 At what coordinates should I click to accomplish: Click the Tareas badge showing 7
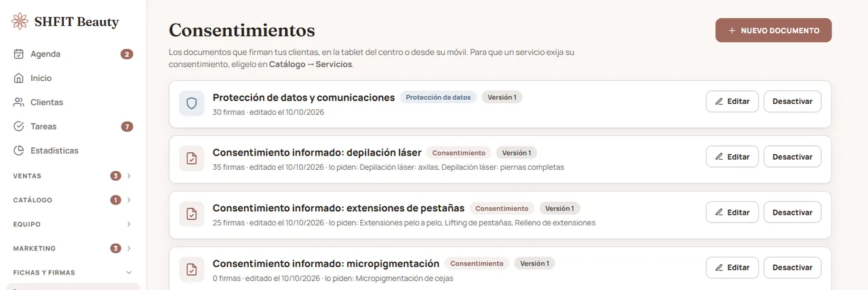point(127,126)
